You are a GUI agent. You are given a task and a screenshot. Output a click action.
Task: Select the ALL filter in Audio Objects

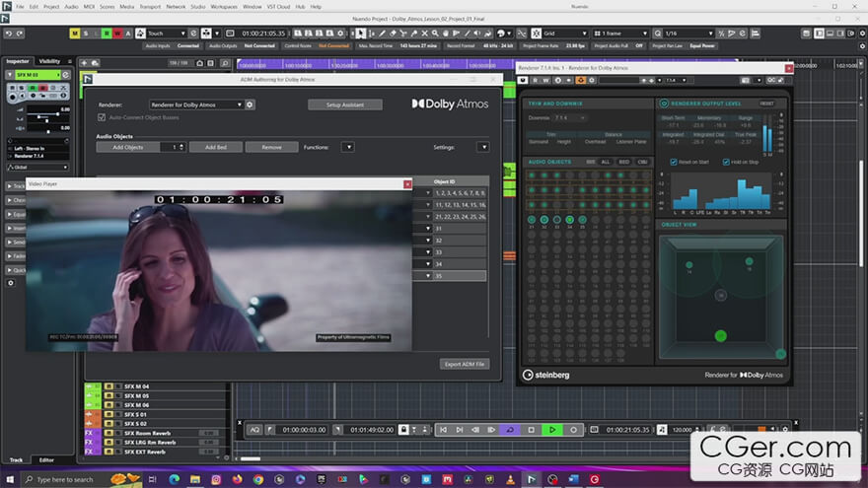point(606,162)
